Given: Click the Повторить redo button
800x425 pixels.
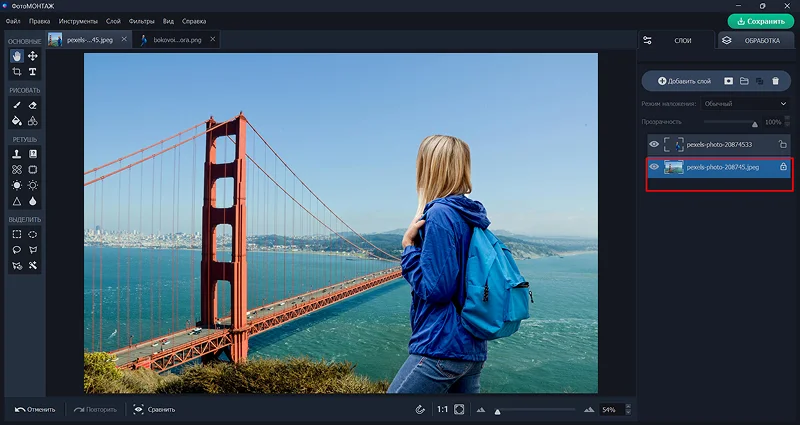Looking at the screenshot, I should tap(95, 409).
